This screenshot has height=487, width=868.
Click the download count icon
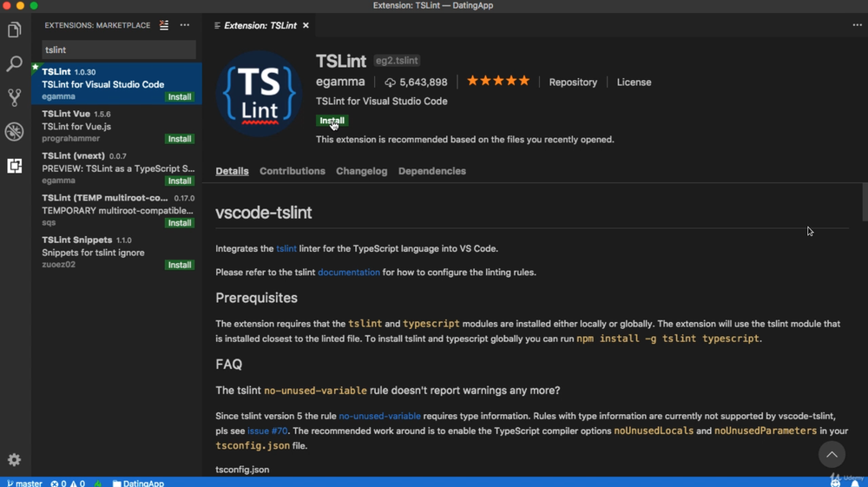[x=390, y=82]
